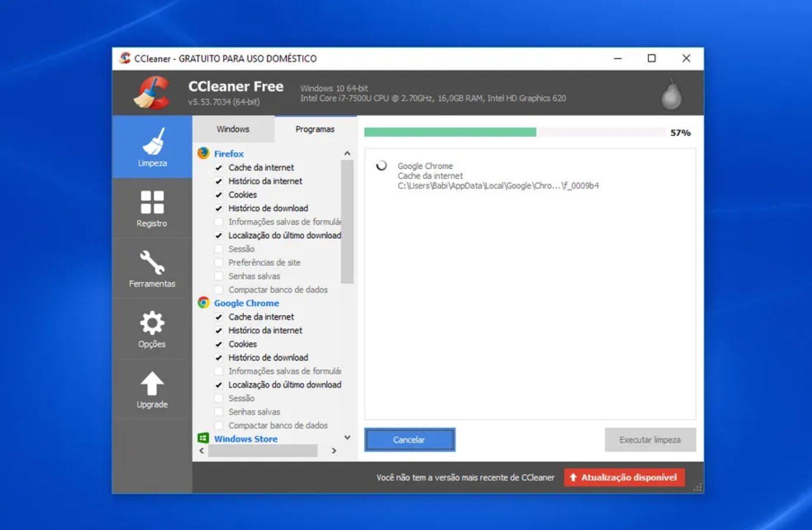Collapse the Google Chrome group header

coord(247,303)
